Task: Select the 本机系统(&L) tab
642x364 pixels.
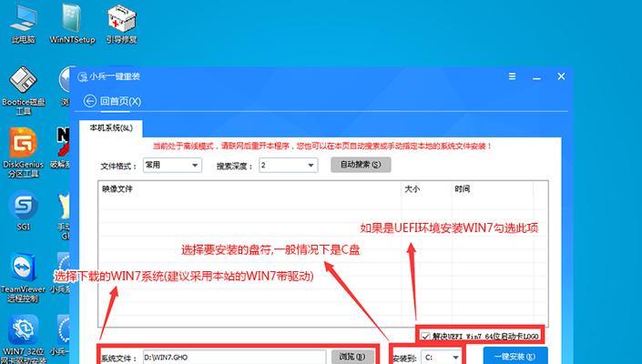Action: coord(111,128)
